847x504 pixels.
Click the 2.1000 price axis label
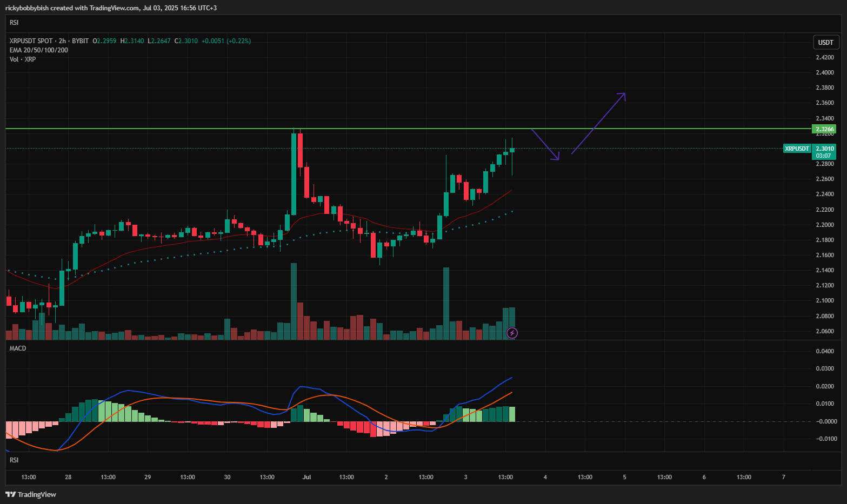click(x=824, y=300)
